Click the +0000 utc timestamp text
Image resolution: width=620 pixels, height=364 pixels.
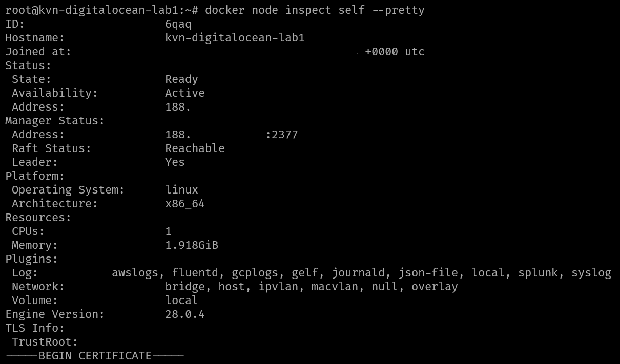(x=395, y=52)
